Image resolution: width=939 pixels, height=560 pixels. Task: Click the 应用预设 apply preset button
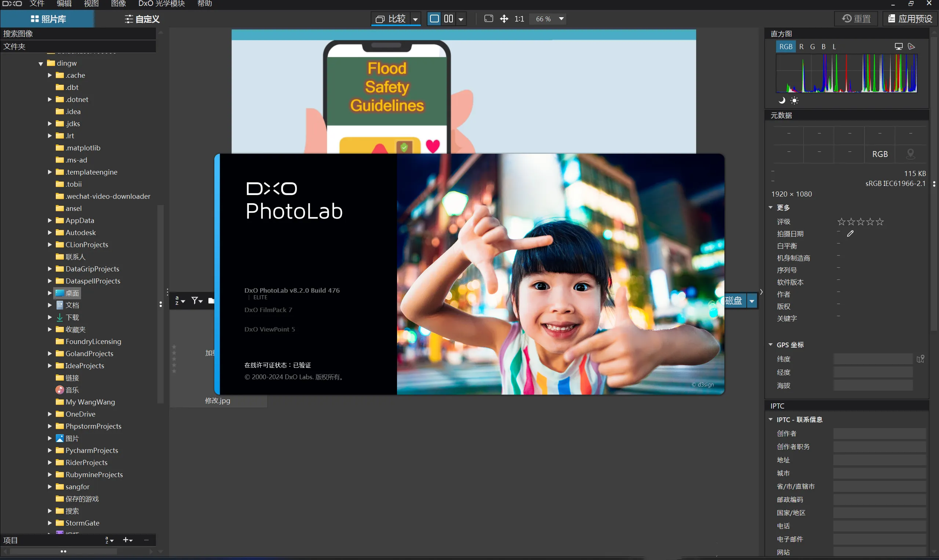click(910, 19)
